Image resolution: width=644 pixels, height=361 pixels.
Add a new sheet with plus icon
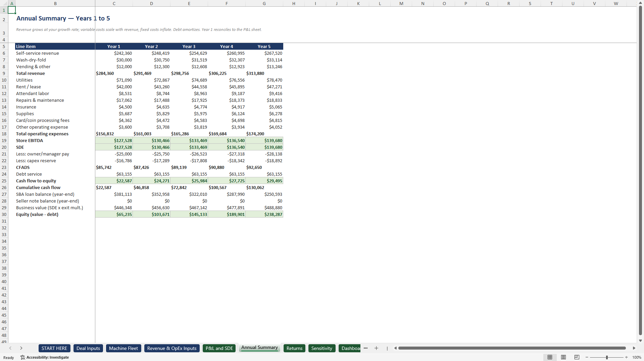click(376, 348)
